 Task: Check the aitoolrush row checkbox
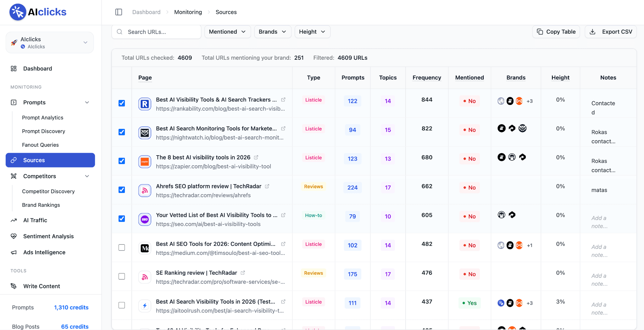(x=122, y=305)
